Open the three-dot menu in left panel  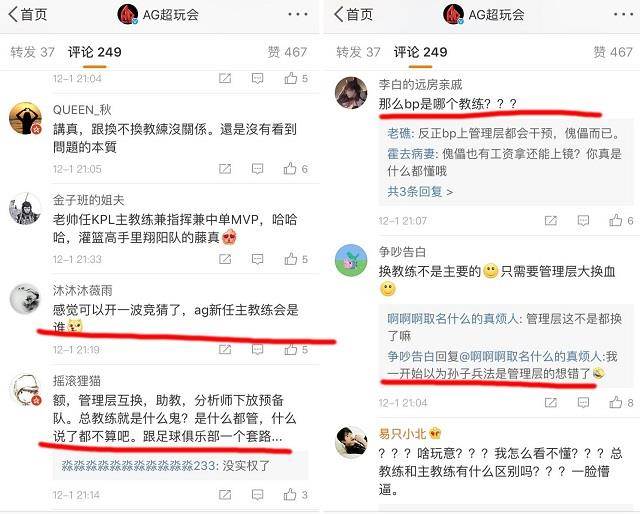click(x=298, y=14)
